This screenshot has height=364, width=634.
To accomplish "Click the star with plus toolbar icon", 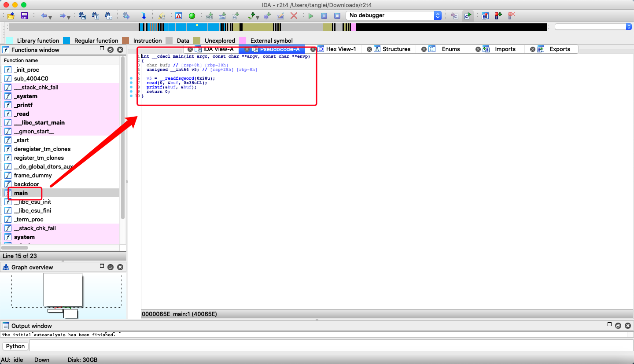I will point(267,16).
